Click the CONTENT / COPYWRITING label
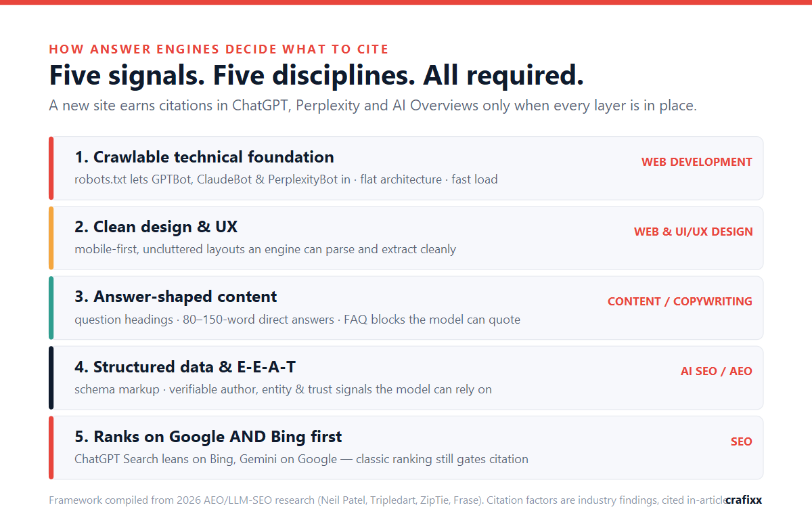This screenshot has width=812, height=520. (x=680, y=301)
